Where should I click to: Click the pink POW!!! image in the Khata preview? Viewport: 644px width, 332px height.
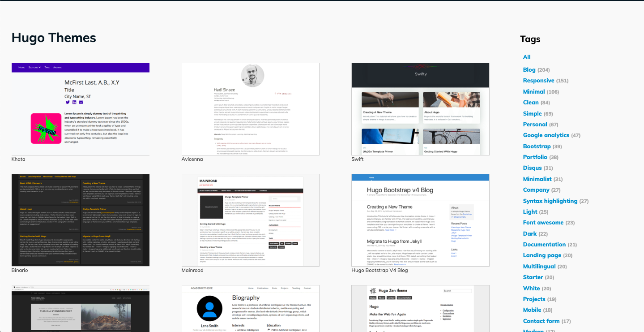click(x=45, y=130)
